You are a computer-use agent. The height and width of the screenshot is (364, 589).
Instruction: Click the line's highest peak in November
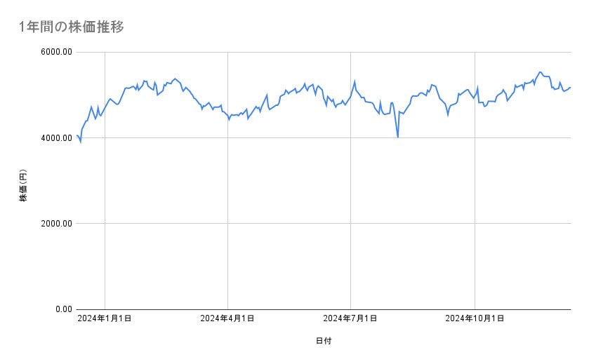click(540, 72)
